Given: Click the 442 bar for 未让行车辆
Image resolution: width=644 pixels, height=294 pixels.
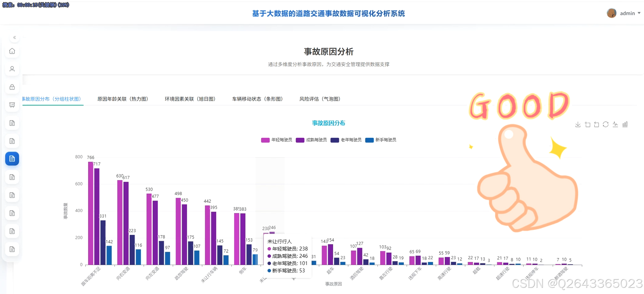Looking at the screenshot, I should click(x=207, y=235).
